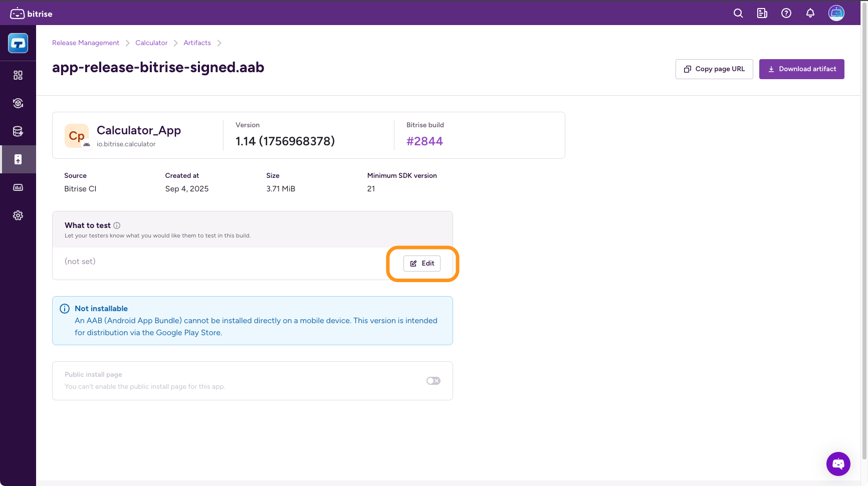Open settings gear in sidebar
The image size is (868, 486).
coord(18,215)
